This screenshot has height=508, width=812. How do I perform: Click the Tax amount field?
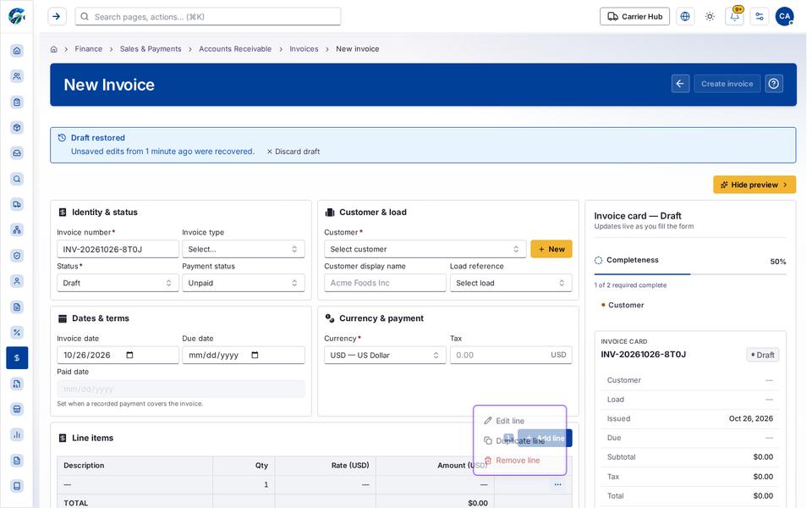(511, 355)
